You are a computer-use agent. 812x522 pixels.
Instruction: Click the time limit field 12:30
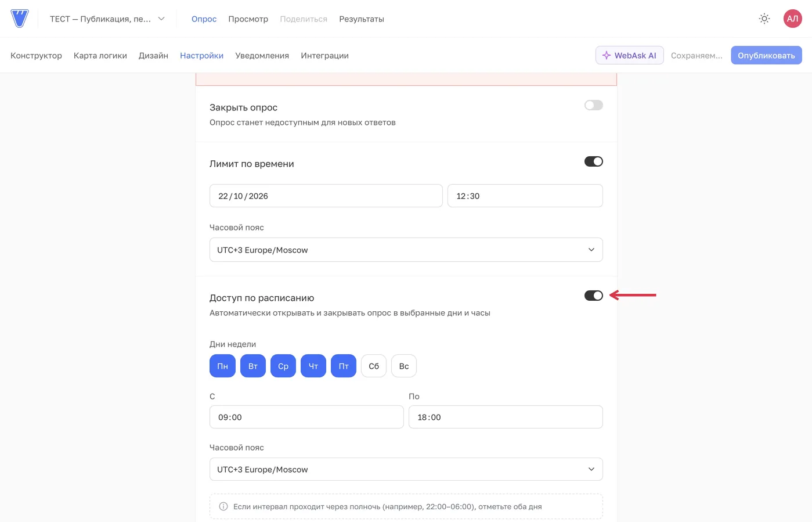tap(525, 196)
